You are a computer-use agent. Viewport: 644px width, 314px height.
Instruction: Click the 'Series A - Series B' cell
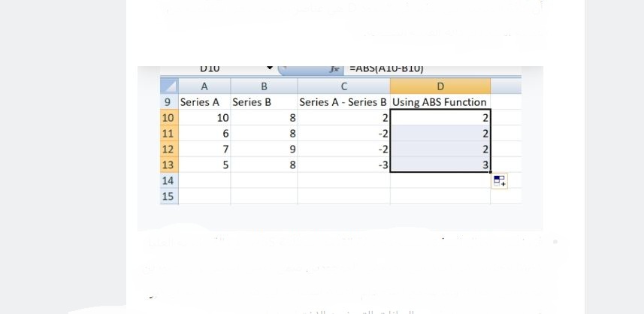pyautogui.click(x=343, y=101)
